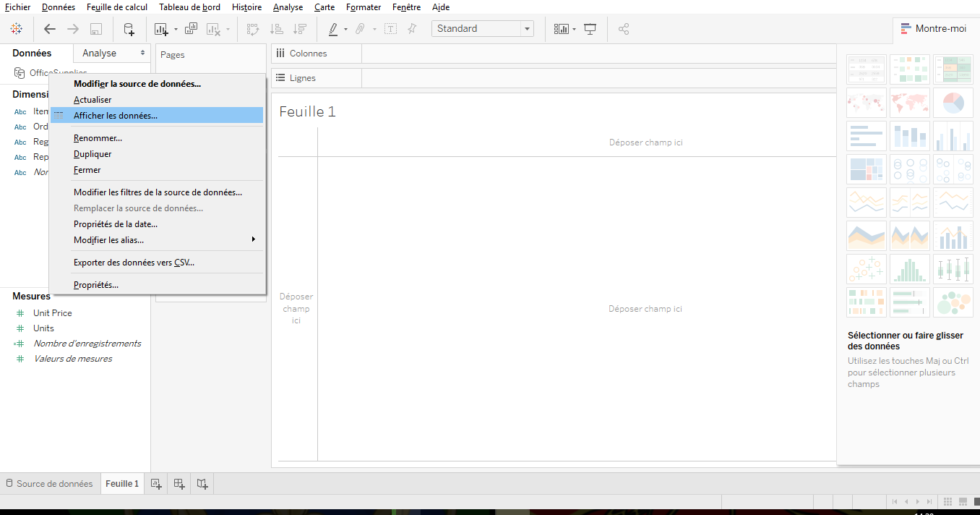
Task: Choose 'Exporter des données vers CSV...'
Action: point(134,263)
